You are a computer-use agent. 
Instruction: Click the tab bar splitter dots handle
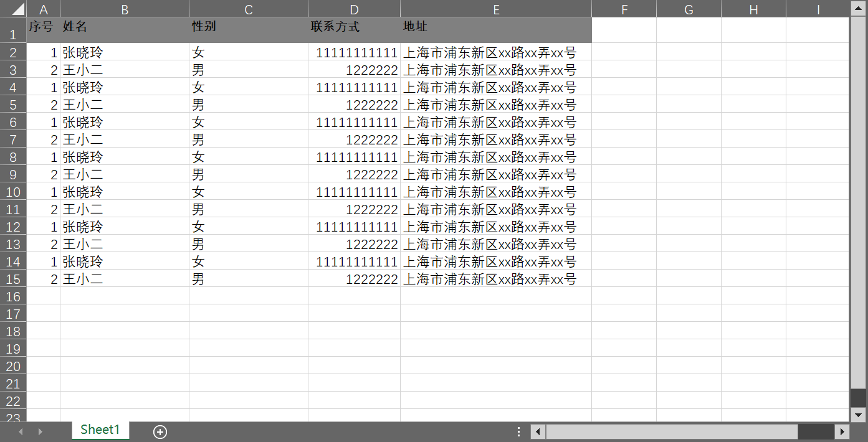point(519,431)
